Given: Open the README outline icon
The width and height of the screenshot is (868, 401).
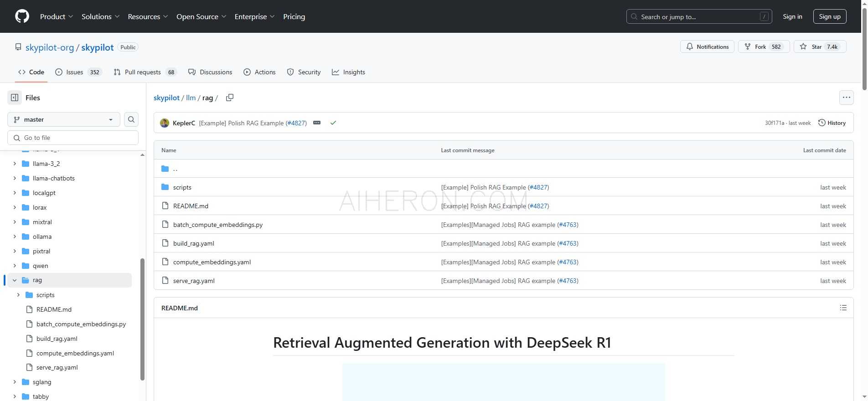Looking at the screenshot, I should pyautogui.click(x=843, y=308).
